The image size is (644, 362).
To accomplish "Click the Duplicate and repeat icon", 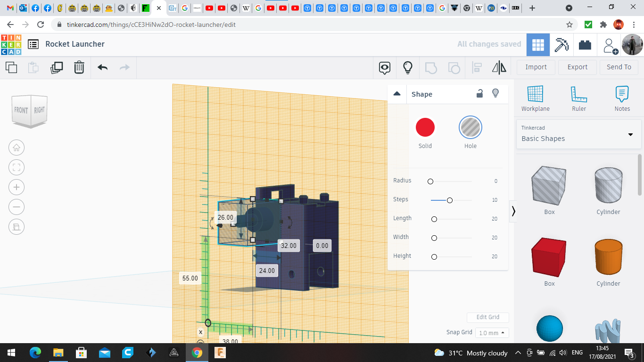I will (x=57, y=67).
